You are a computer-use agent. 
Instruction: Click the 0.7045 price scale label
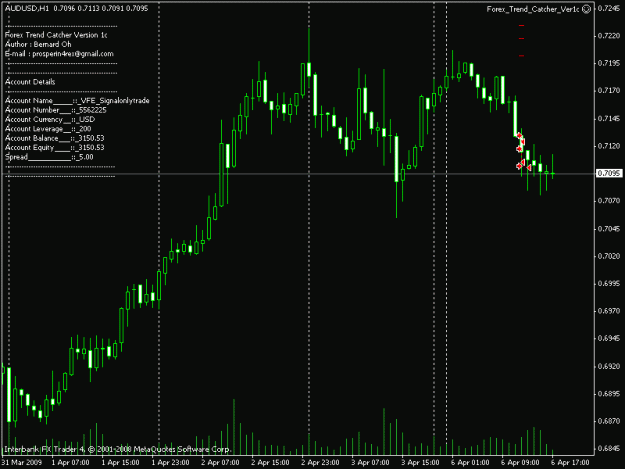609,229
